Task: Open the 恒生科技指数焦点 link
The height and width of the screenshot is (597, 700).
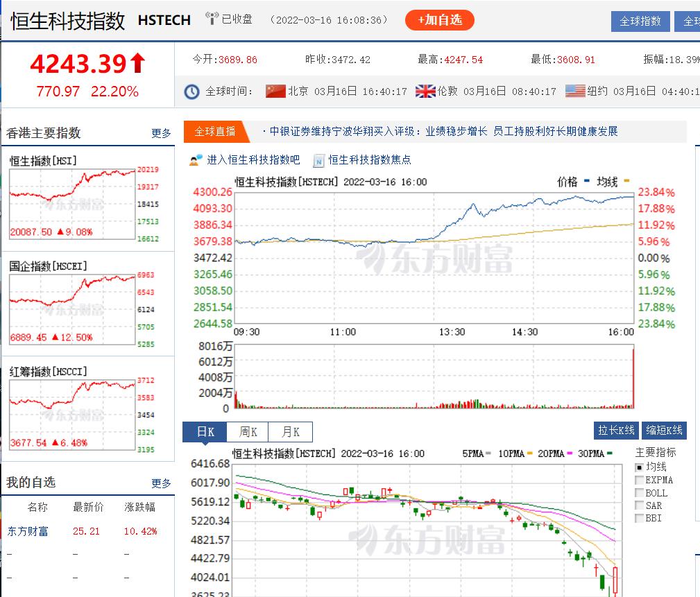Action: click(x=370, y=159)
